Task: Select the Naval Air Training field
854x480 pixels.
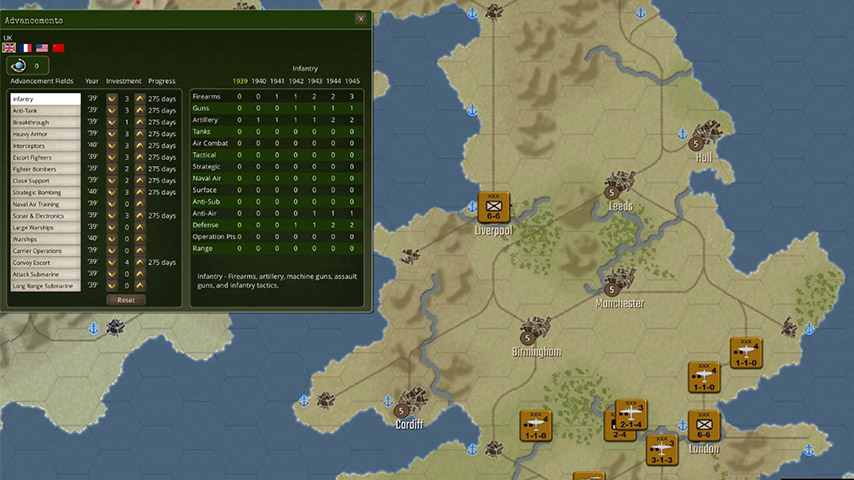Action: [x=45, y=204]
